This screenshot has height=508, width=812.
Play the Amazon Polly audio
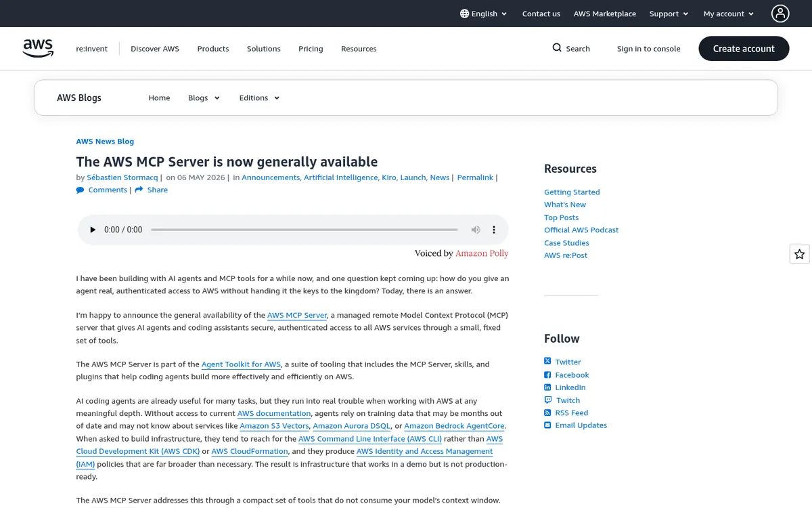pyautogui.click(x=92, y=230)
